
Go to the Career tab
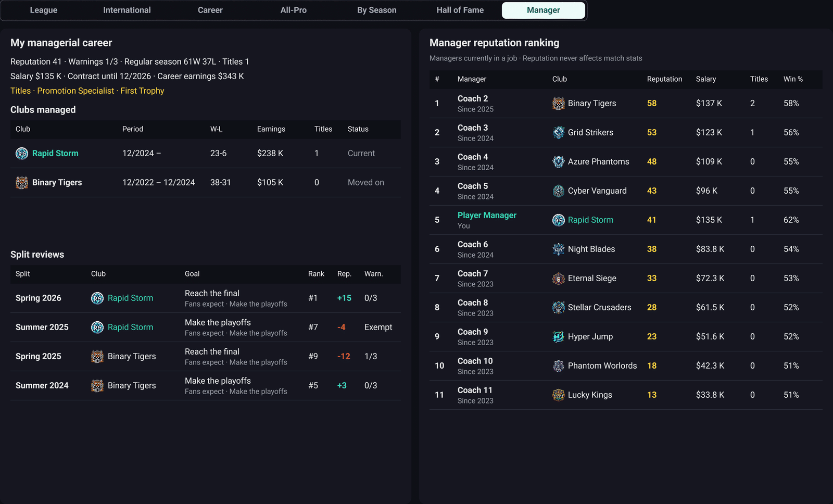click(x=210, y=10)
